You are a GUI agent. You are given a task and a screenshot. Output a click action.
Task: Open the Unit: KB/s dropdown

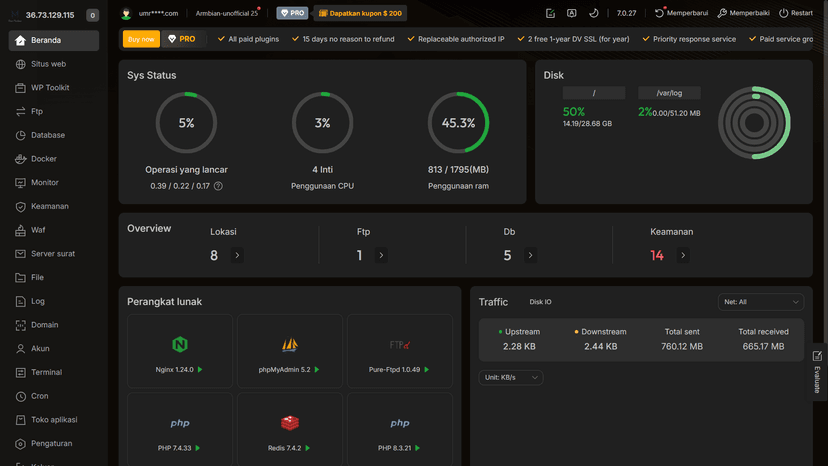(x=511, y=377)
